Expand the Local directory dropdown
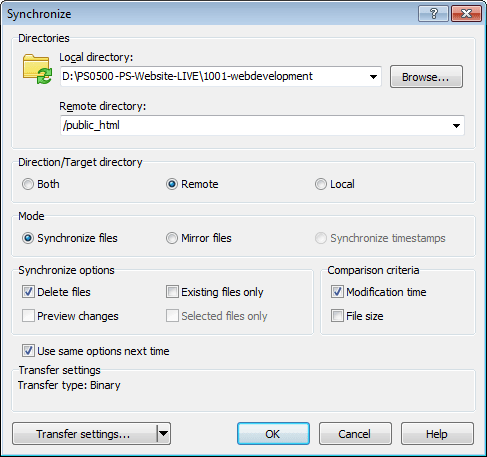 373,77
